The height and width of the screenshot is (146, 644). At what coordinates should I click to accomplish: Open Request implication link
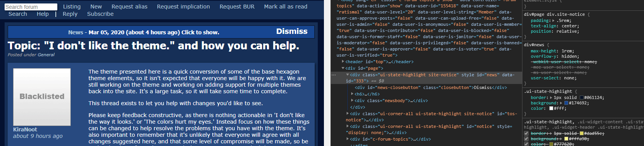184,7
